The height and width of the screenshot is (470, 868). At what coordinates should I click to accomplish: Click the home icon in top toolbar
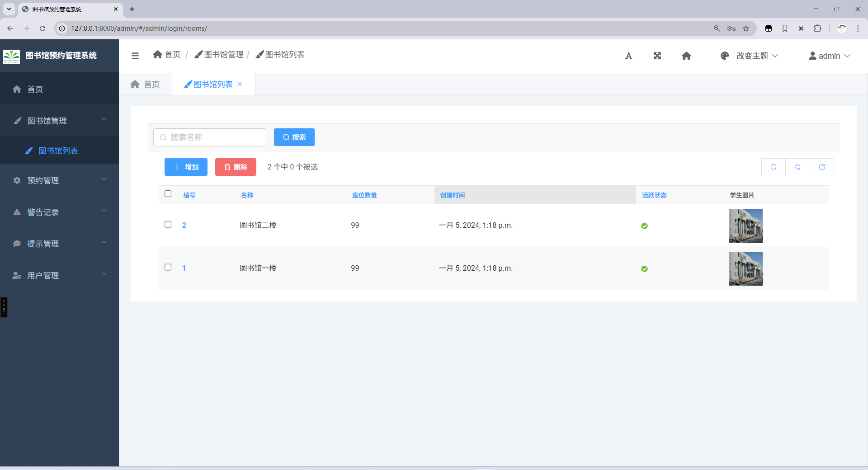click(x=686, y=56)
